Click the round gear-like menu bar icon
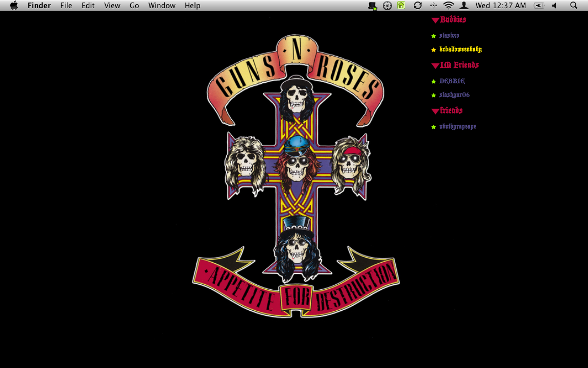Image resolution: width=588 pixels, height=368 pixels. (x=387, y=6)
